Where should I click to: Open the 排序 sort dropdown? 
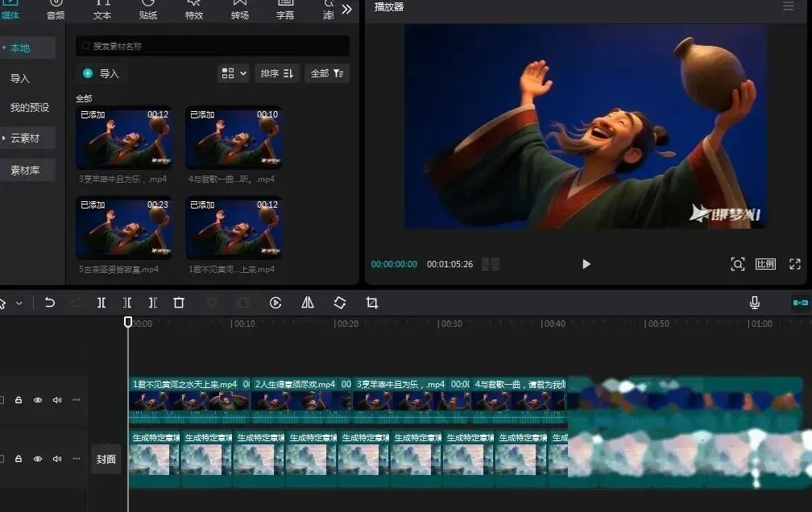click(277, 73)
